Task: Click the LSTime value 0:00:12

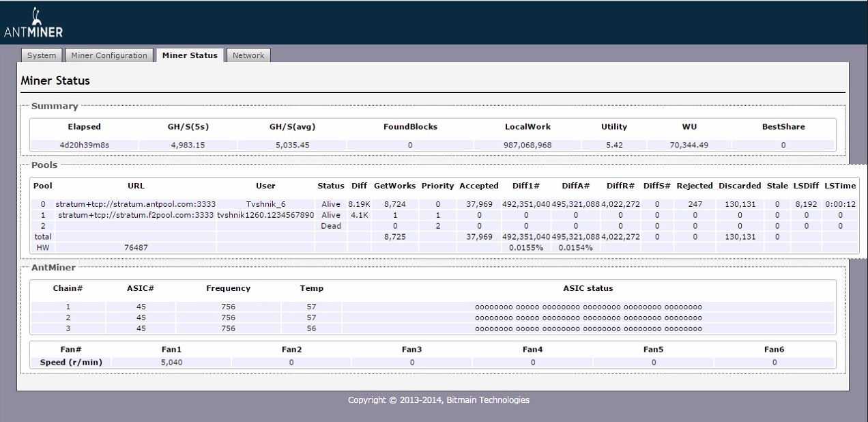Action: (840, 204)
